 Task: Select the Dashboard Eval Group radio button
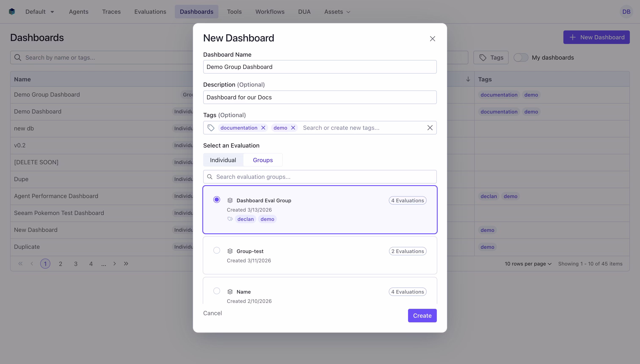(216, 199)
